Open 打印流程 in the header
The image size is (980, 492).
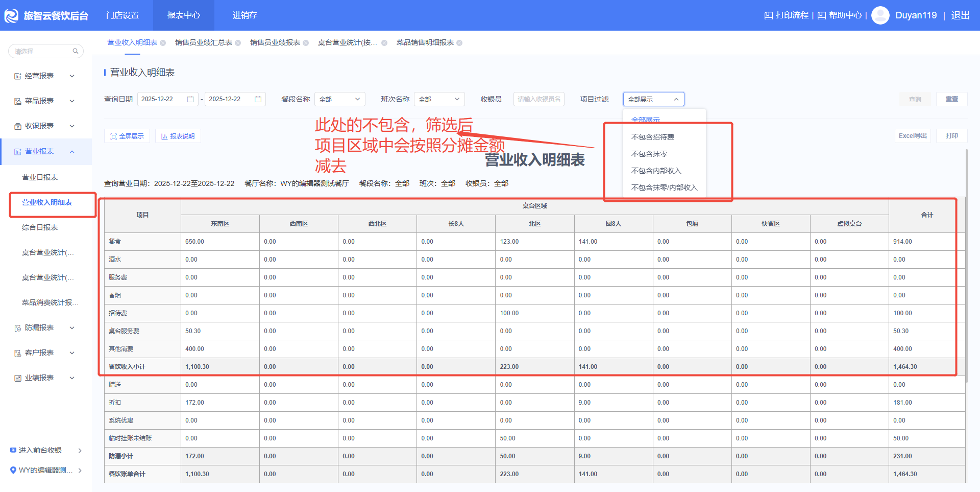(x=786, y=15)
